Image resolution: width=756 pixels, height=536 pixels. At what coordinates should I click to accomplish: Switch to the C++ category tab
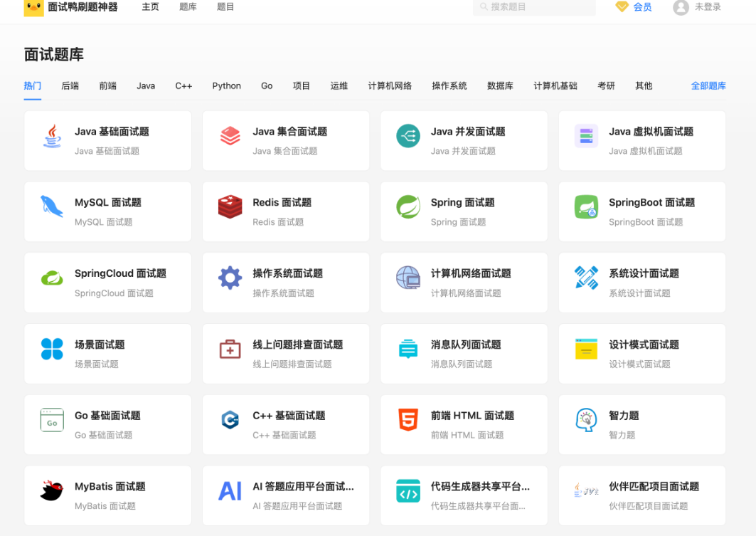pyautogui.click(x=183, y=86)
